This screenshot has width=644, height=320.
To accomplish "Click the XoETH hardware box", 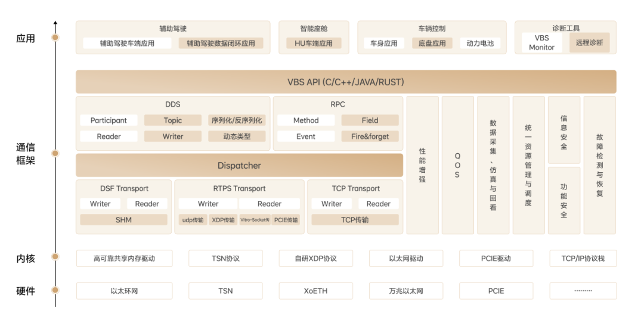I will [x=315, y=291].
